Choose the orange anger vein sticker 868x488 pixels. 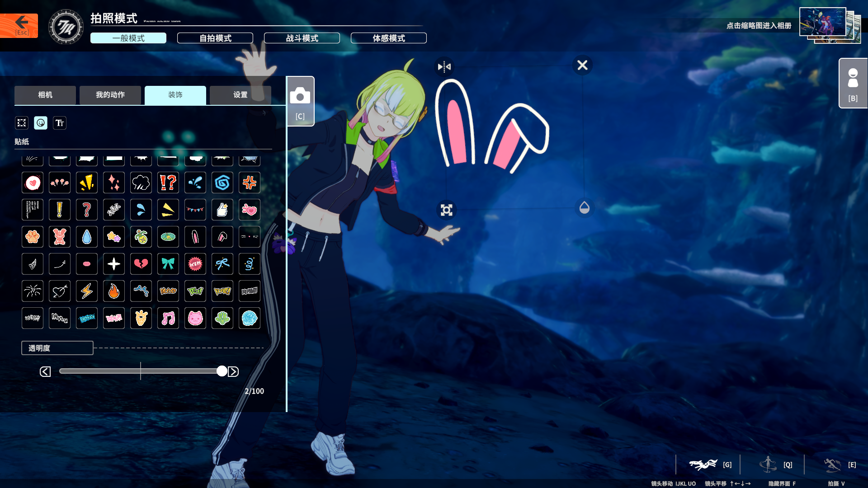[250, 183]
